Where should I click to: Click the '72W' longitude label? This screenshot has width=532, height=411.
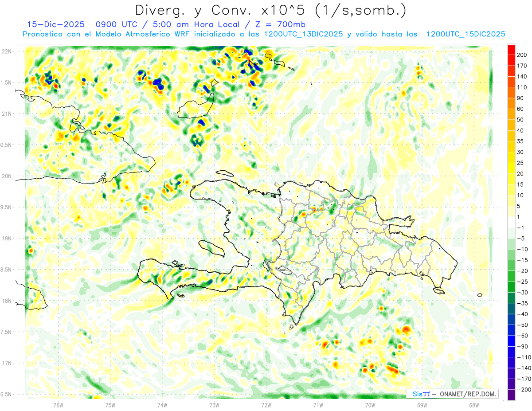266,405
